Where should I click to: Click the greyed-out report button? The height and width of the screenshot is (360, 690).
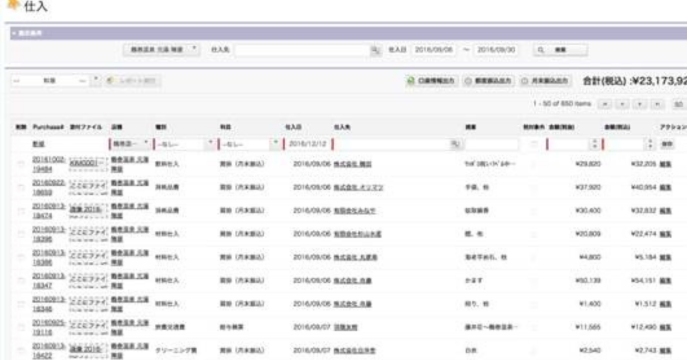coord(133,81)
